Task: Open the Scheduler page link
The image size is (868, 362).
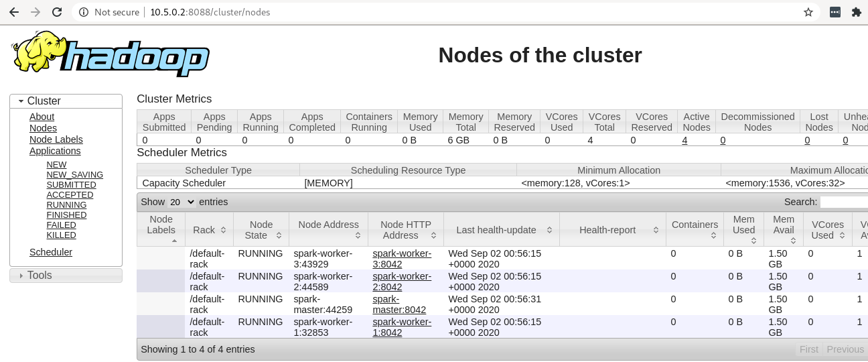Action: (51, 252)
